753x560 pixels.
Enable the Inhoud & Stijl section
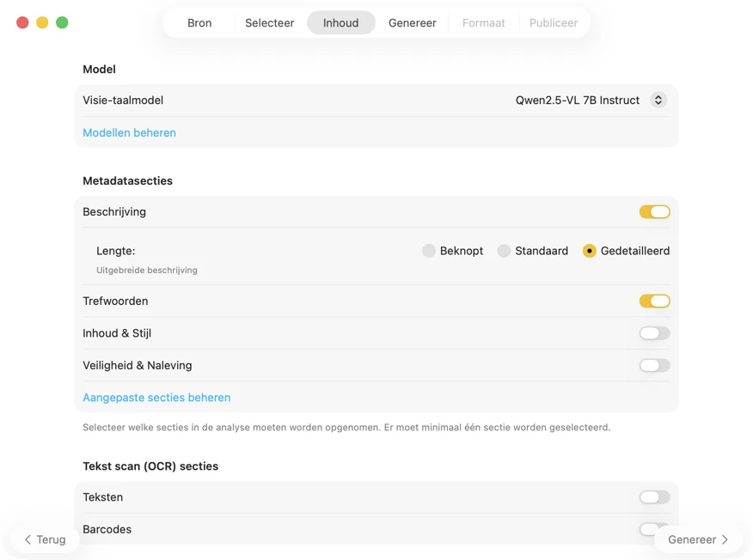pos(654,333)
